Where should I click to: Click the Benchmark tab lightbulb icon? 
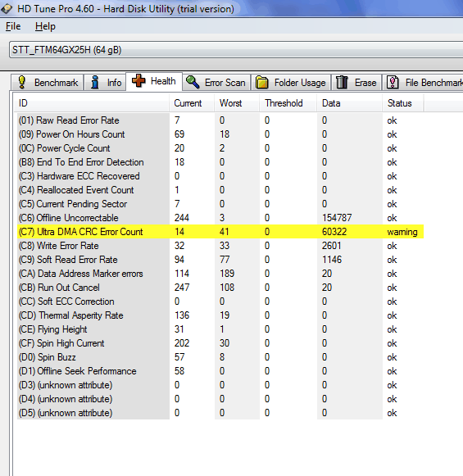pyautogui.click(x=22, y=82)
